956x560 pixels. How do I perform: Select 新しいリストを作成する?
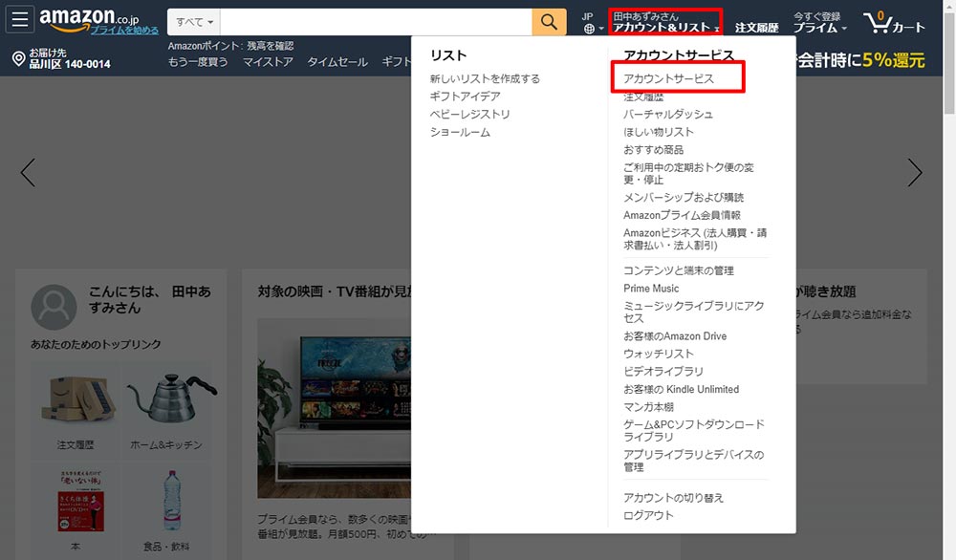coord(485,78)
